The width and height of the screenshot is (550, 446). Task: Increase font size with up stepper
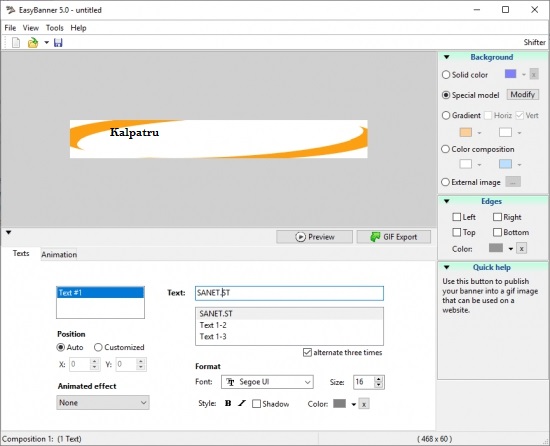click(378, 379)
